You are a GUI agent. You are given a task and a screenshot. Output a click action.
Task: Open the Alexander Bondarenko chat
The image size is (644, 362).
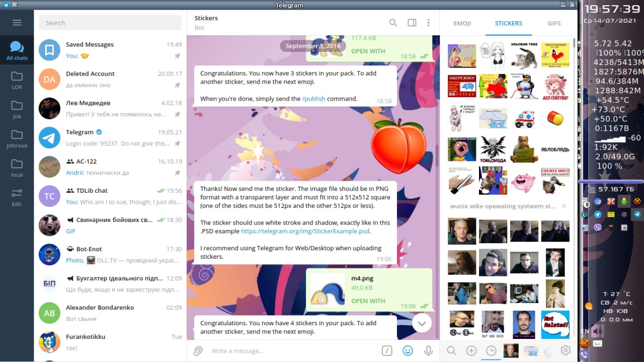110,313
